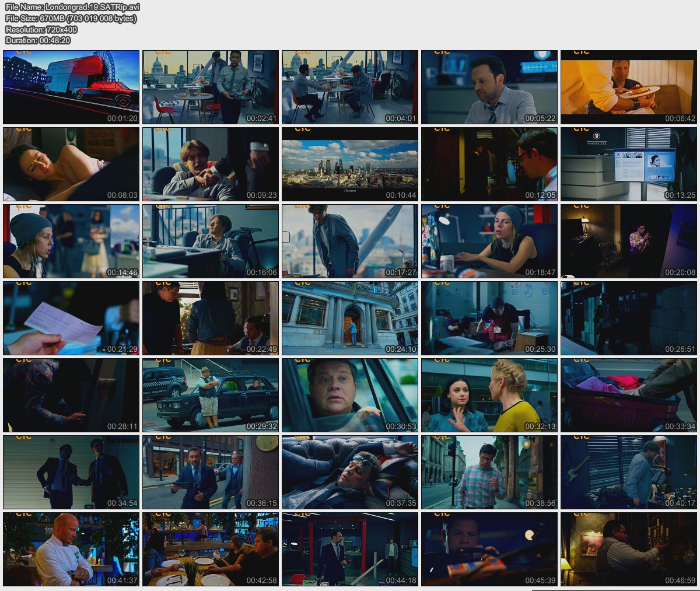Select the beanie girl thumbnail at 00:14:46
This screenshot has width=700, height=591.
click(x=71, y=241)
